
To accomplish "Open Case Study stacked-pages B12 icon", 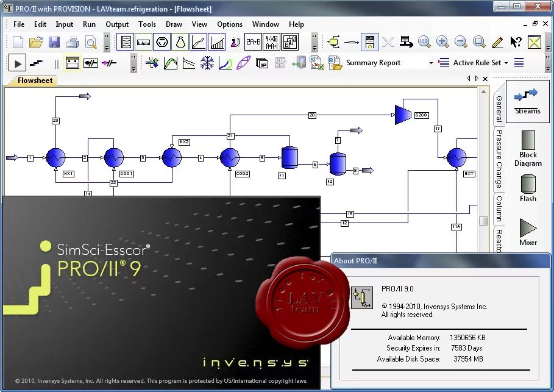I will (x=289, y=42).
